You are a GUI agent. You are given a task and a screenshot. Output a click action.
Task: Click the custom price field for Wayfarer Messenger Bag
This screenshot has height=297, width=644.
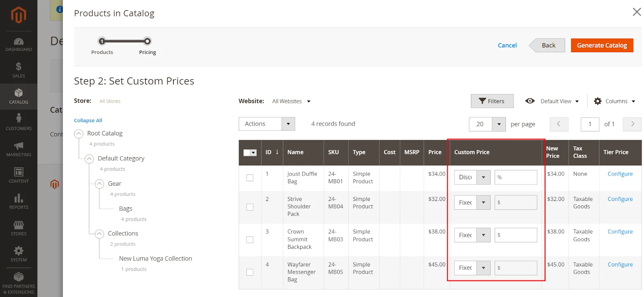pos(516,268)
